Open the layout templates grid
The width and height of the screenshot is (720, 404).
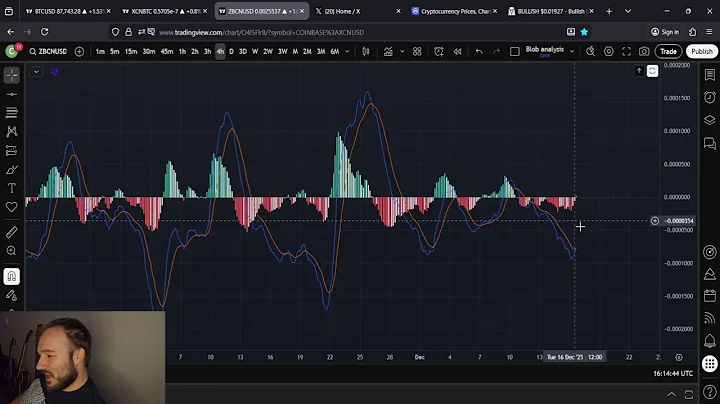(417, 51)
